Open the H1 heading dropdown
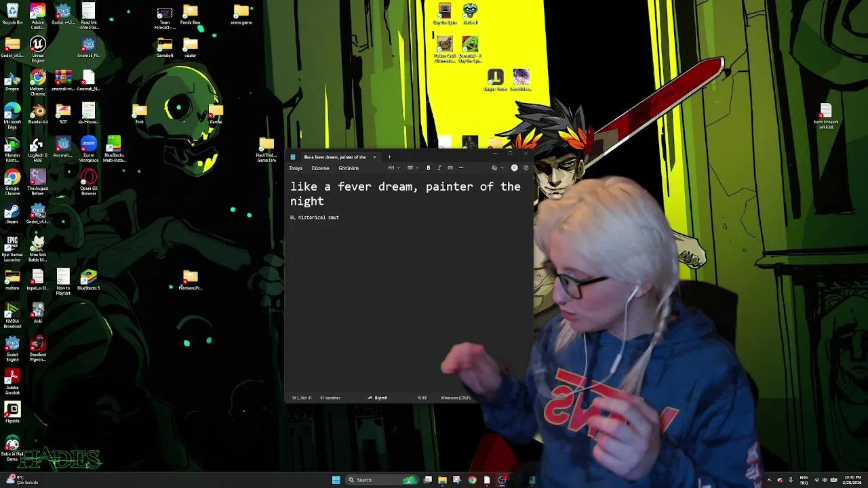 click(x=393, y=168)
